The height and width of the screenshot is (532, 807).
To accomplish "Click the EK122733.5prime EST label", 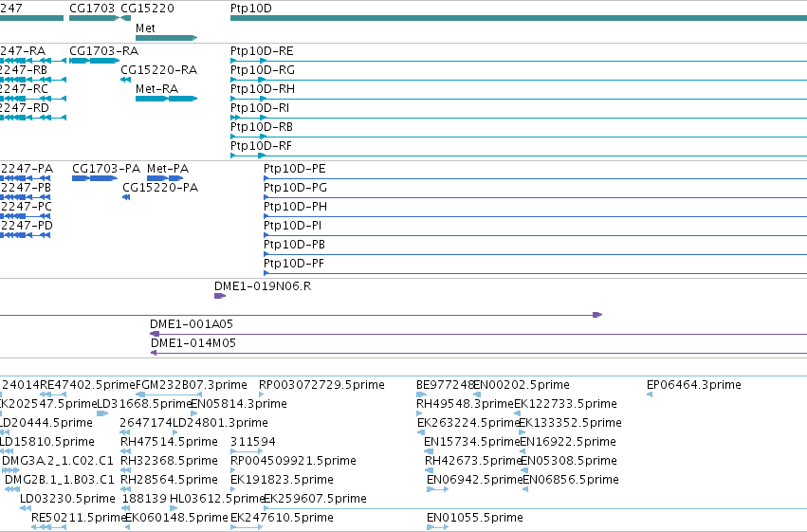I will [565, 404].
